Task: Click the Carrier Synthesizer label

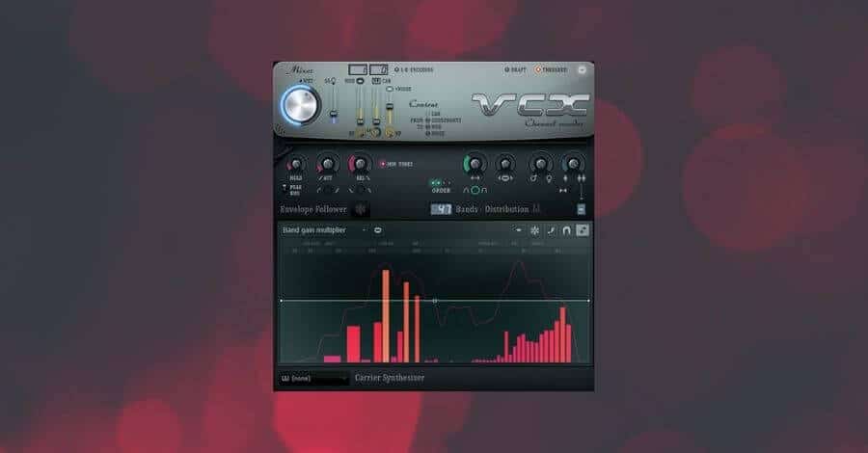Action: pos(390,378)
